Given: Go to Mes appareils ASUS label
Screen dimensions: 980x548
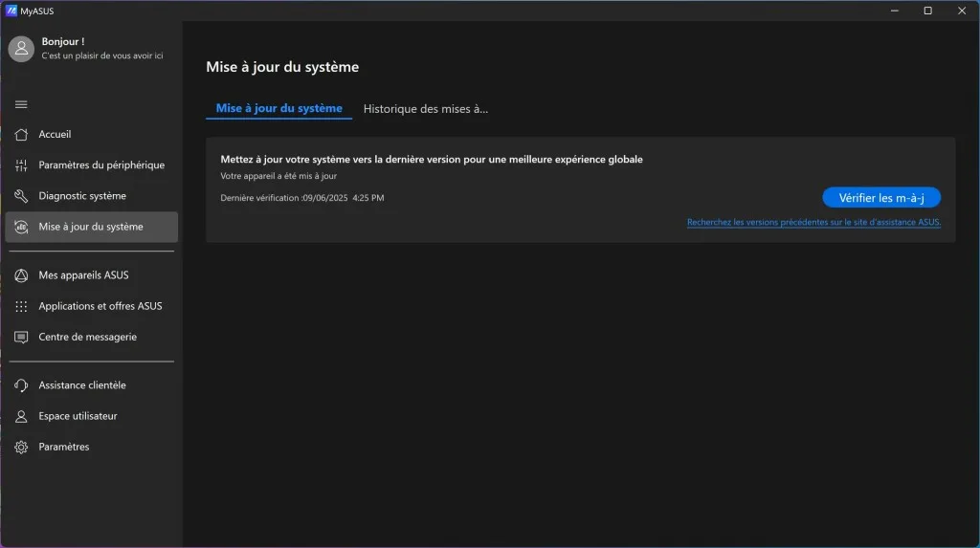Looking at the screenshot, I should pyautogui.click(x=83, y=275).
